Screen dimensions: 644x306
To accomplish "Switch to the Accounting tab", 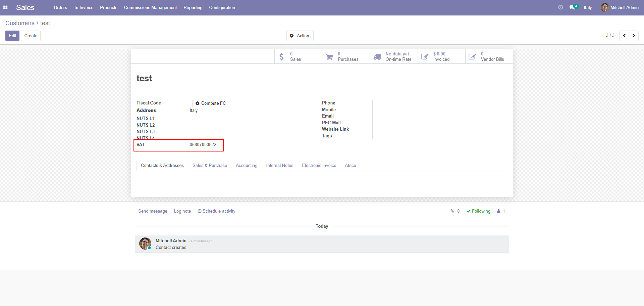I will [247, 165].
